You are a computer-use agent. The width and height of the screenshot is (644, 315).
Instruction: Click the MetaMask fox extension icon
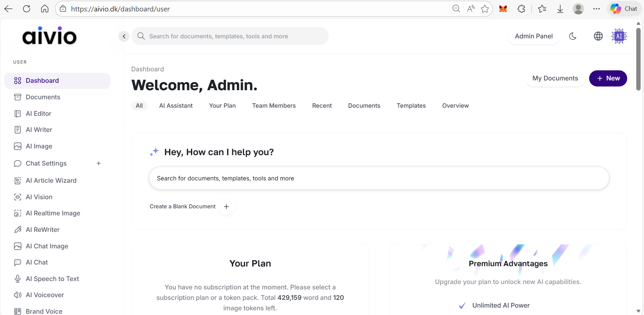pyautogui.click(x=503, y=9)
